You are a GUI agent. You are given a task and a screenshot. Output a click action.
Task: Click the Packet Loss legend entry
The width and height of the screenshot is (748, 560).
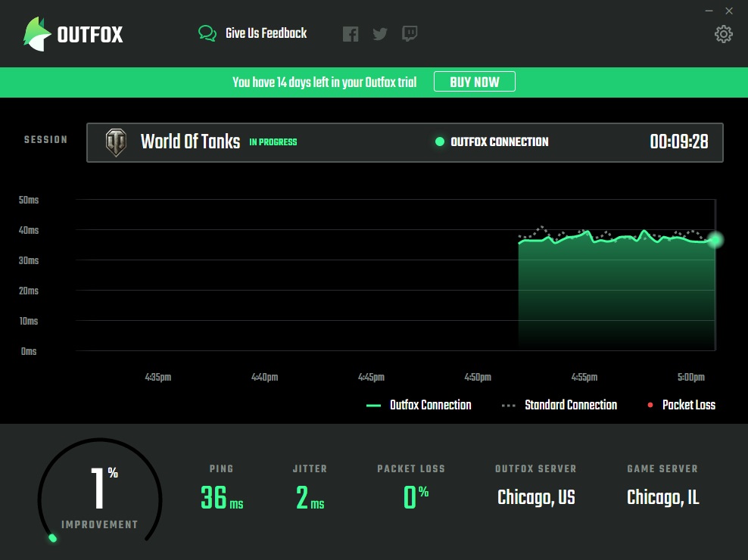click(x=681, y=405)
